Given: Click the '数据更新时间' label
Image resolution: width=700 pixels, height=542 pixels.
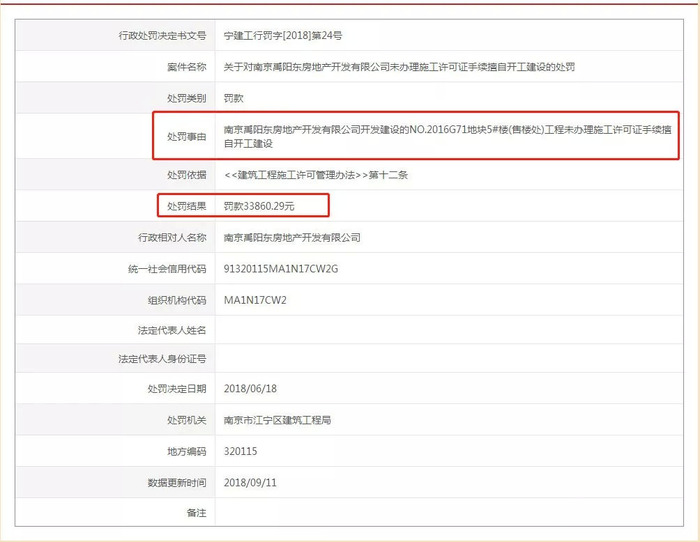Looking at the screenshot, I should click(177, 483).
